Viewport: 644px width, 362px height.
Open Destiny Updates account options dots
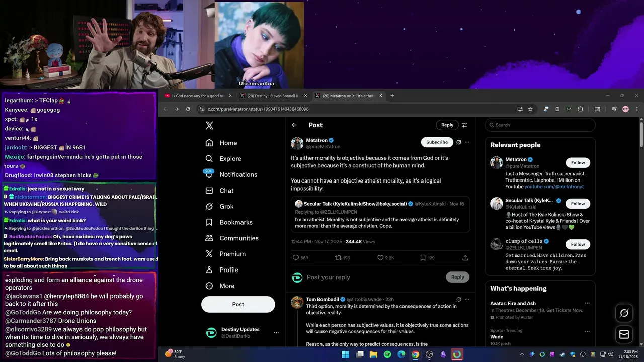tap(276, 333)
